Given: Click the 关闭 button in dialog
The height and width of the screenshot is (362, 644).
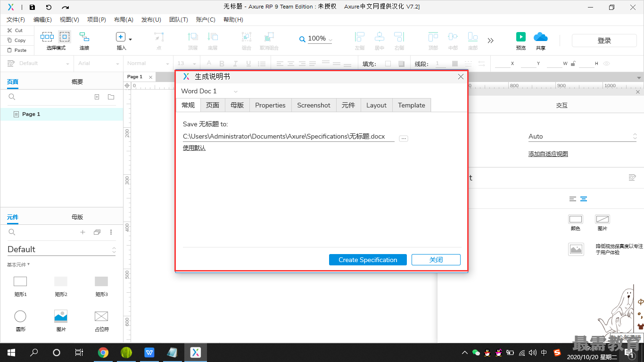Looking at the screenshot, I should coord(436,260).
